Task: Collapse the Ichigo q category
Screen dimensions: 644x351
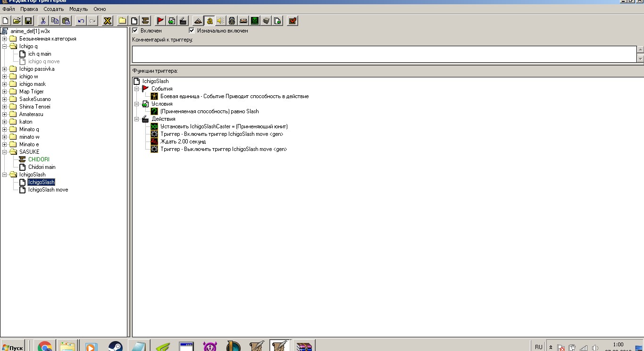Action: click(5, 46)
